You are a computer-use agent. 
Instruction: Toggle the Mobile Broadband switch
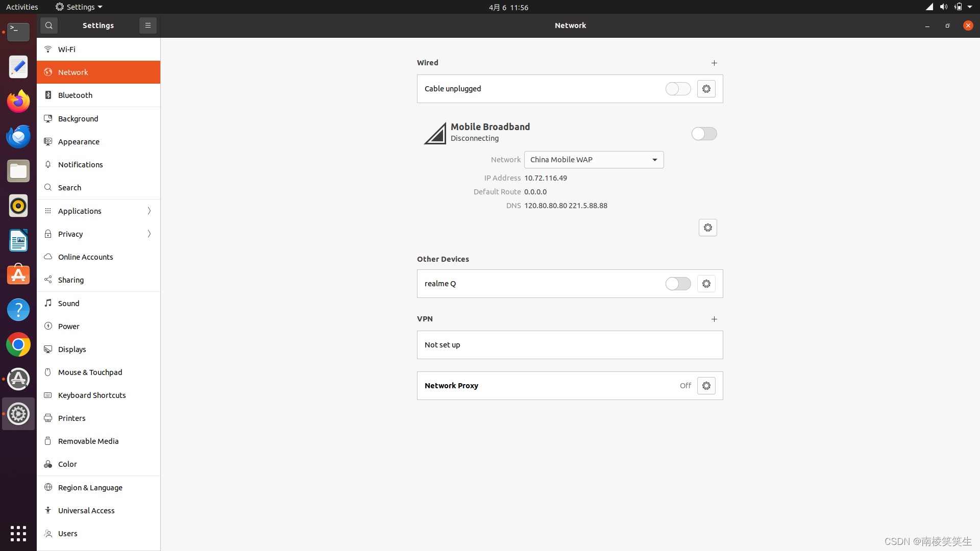[704, 134]
